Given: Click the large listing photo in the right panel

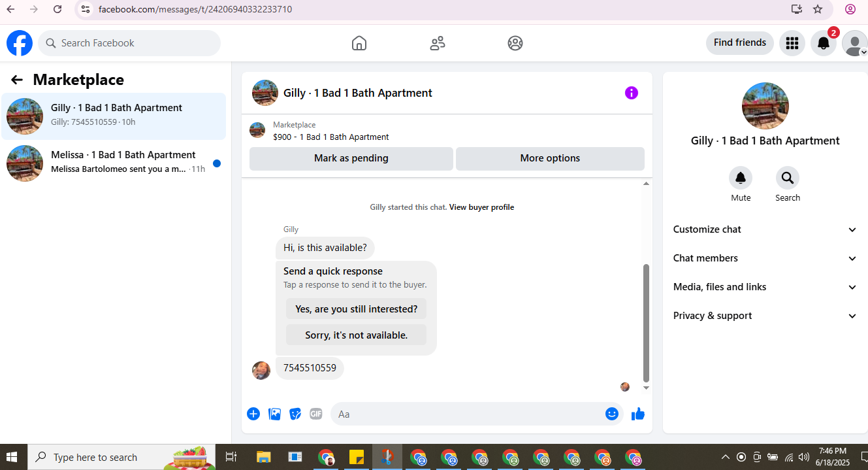Looking at the screenshot, I should [x=765, y=106].
